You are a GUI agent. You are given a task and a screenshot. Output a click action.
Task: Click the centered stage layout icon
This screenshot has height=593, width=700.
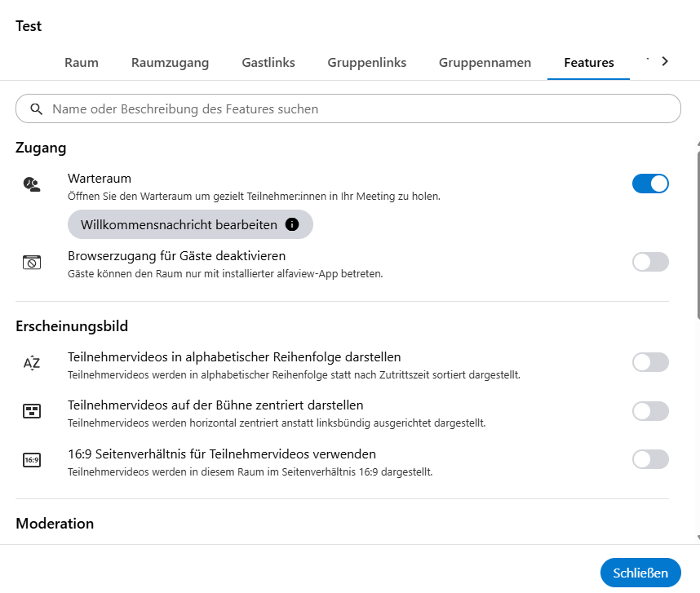(x=31, y=411)
